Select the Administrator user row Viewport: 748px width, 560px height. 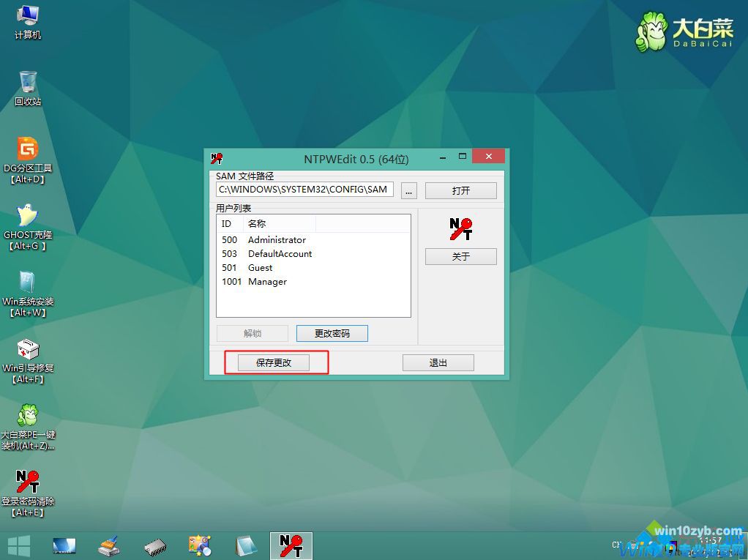(x=277, y=240)
